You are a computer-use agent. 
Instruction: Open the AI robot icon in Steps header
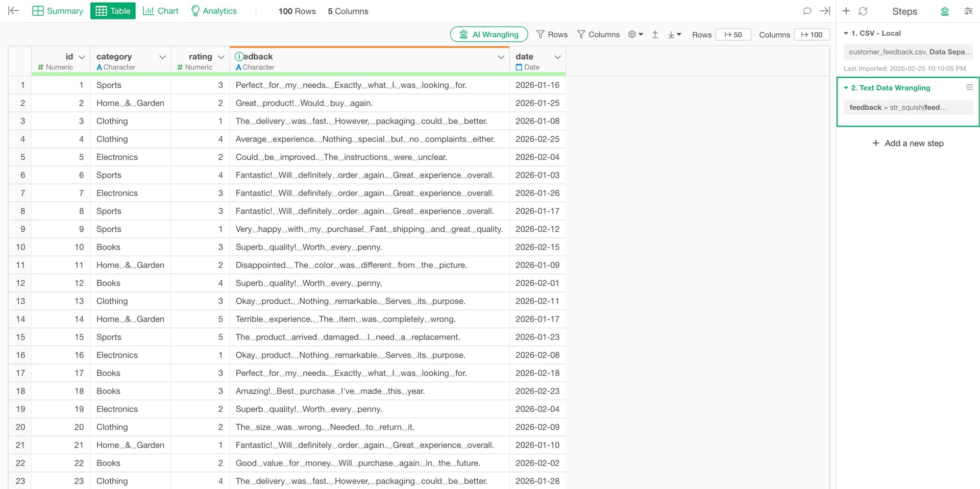pyautogui.click(x=945, y=11)
